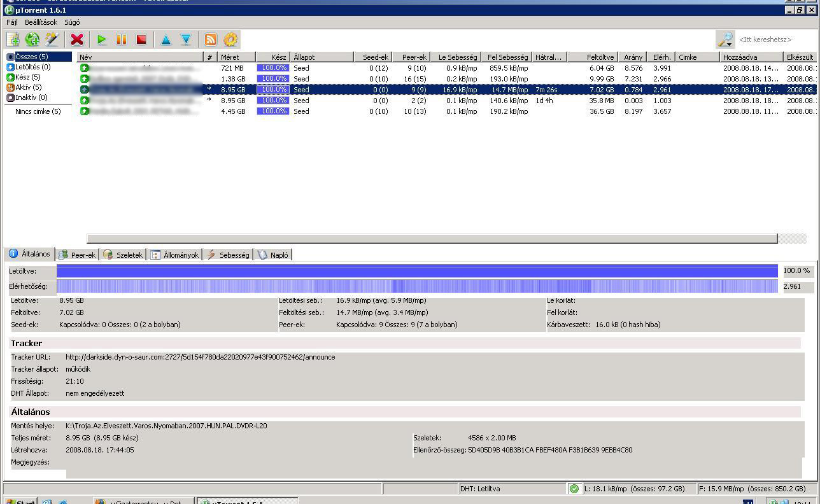Switch to the Peer-ek tab
820x504 pixels.
click(x=77, y=255)
